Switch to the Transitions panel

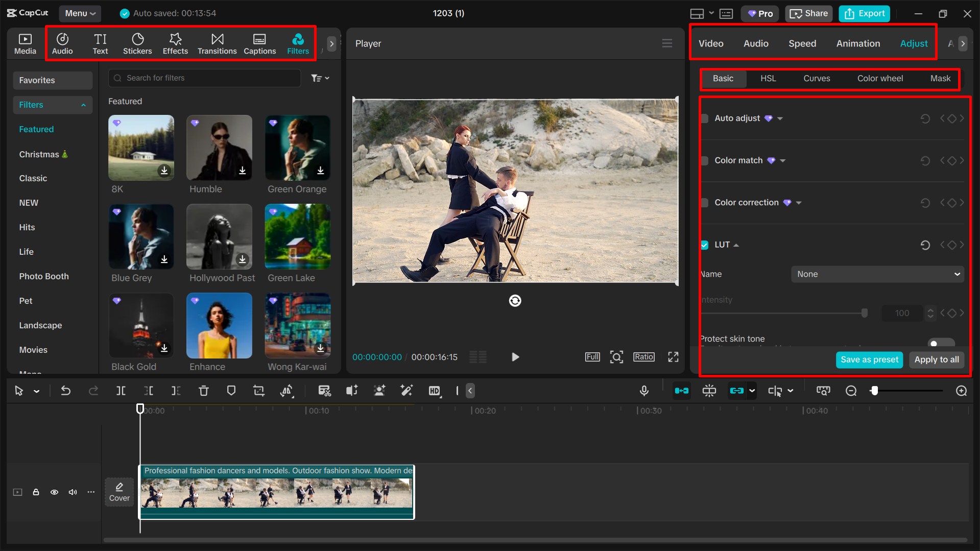click(217, 43)
